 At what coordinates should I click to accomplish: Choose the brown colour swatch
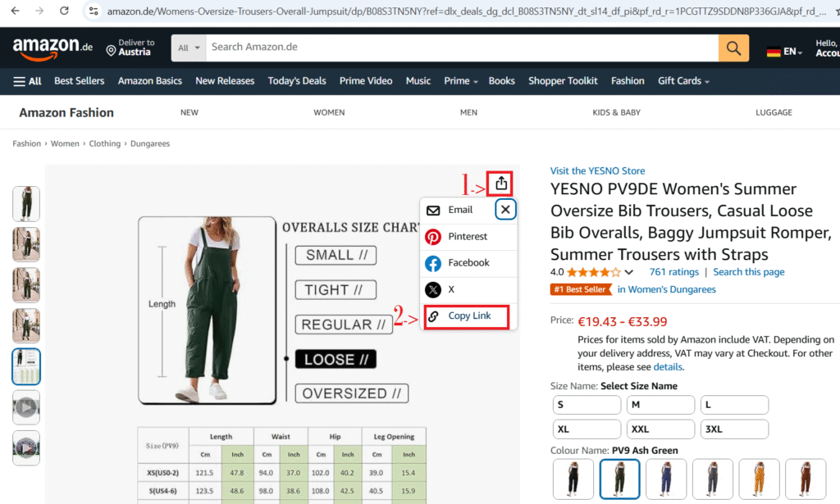pos(806,479)
